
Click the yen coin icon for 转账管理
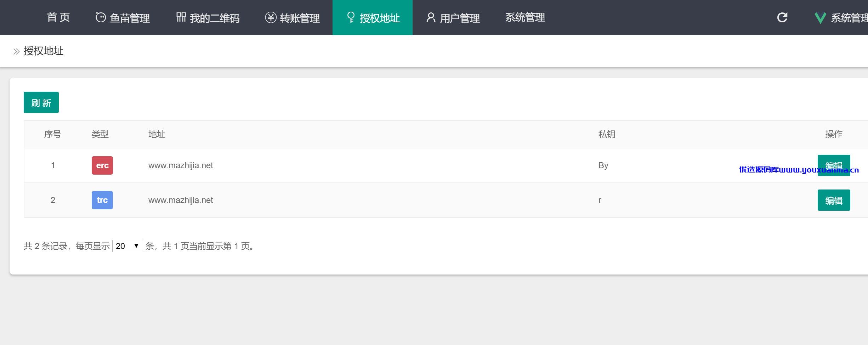[x=271, y=17]
